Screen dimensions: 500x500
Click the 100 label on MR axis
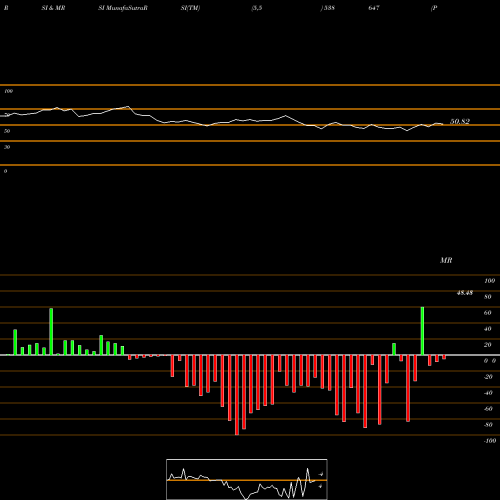click(489, 281)
